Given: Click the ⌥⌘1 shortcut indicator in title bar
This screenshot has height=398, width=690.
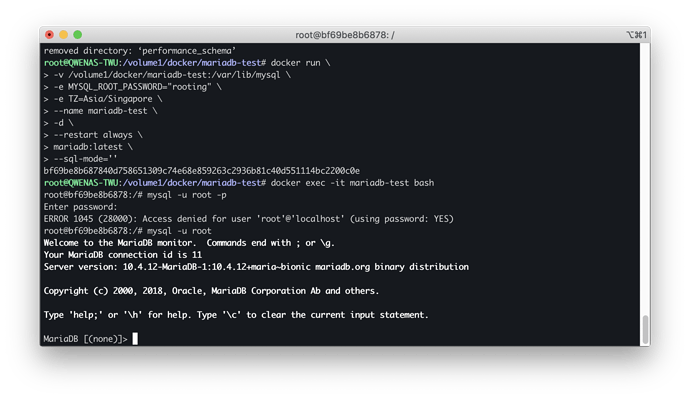Looking at the screenshot, I should 636,35.
